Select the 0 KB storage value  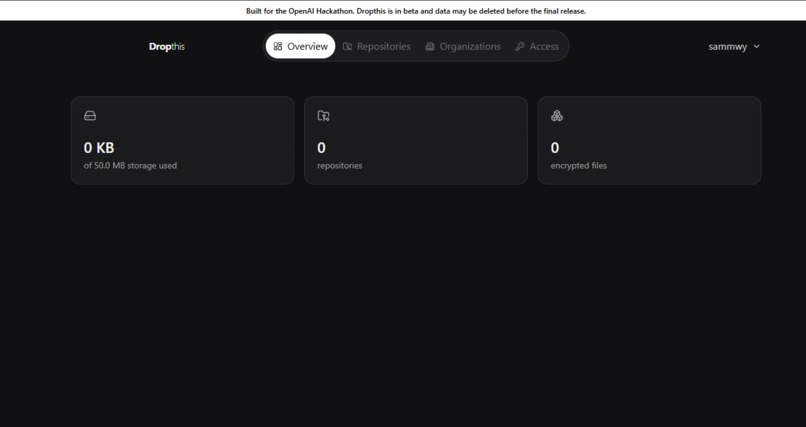pos(99,148)
